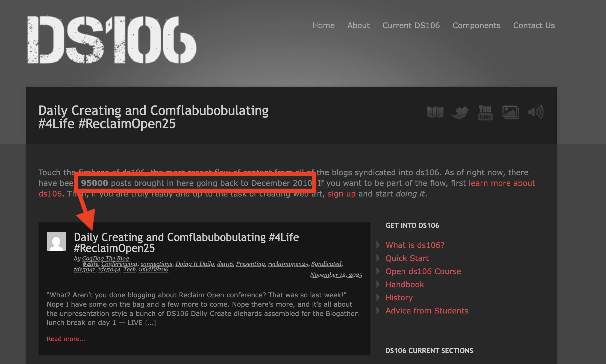This screenshot has height=364, width=606.
Task: Open the Quick Start sidebar link
Action: point(407,258)
